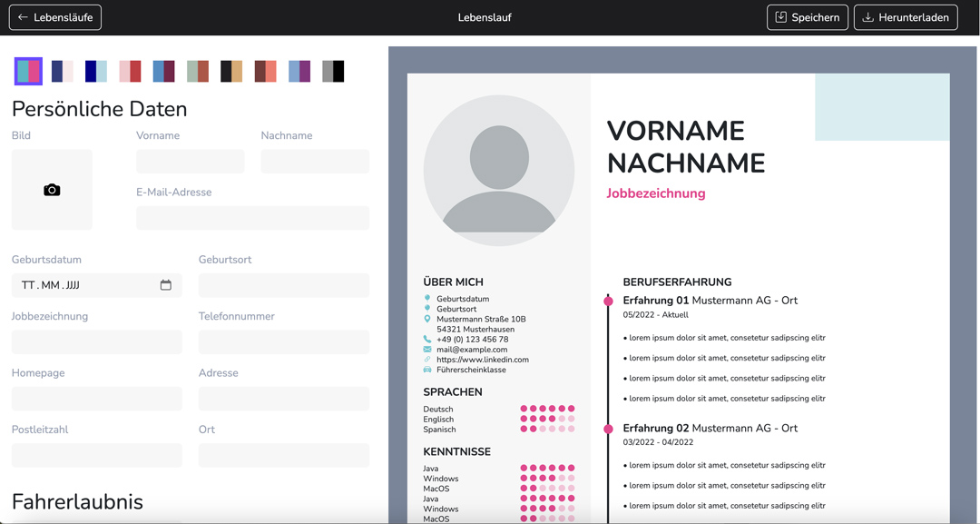The image size is (980, 524).
Task: Focus the E-Mail-Adresse text field
Action: click(252, 218)
